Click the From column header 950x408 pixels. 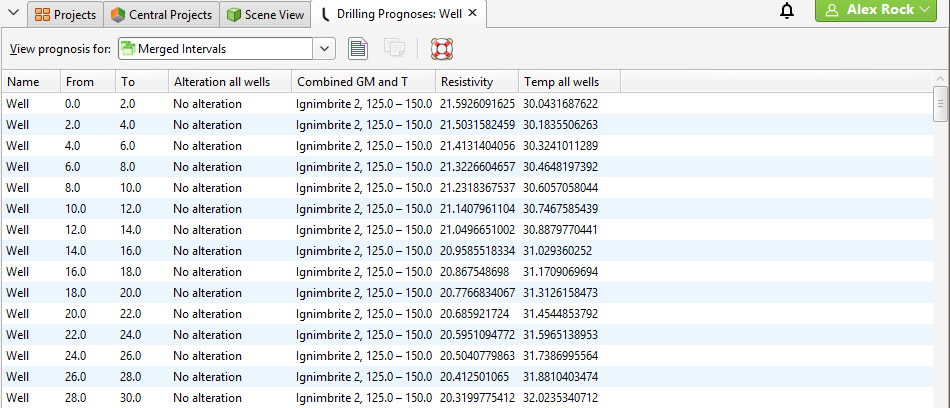pos(87,81)
